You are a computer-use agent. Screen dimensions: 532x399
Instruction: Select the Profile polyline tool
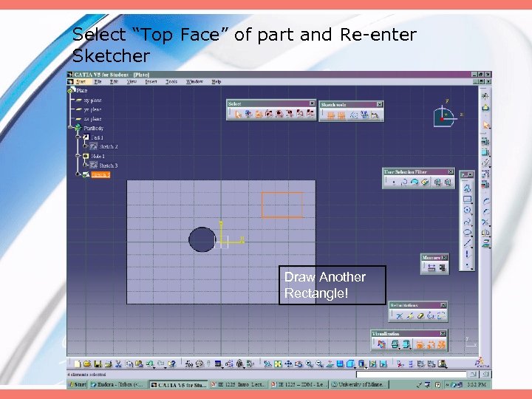pyautogui.click(x=467, y=188)
